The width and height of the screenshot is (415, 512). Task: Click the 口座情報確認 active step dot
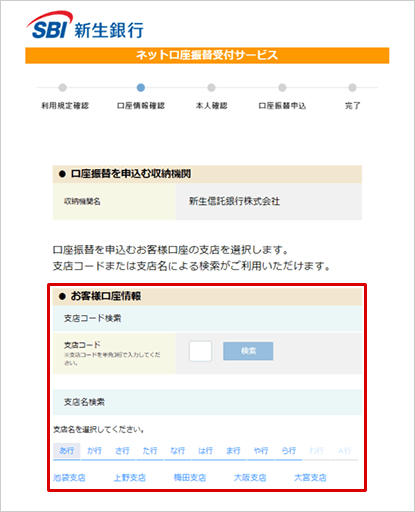141,88
